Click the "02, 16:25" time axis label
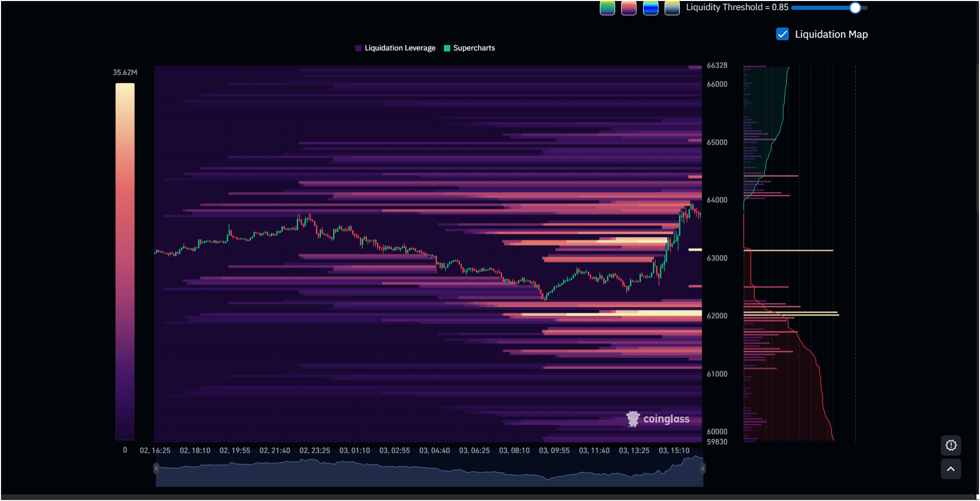The width and height of the screenshot is (980, 501). coord(155,451)
